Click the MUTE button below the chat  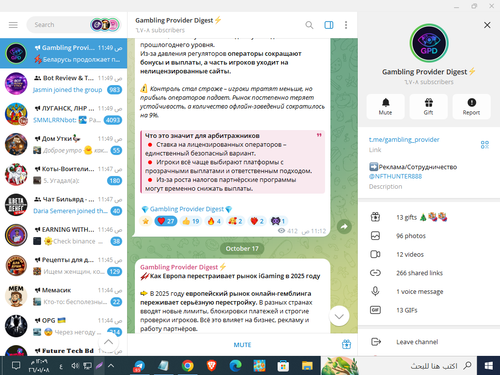click(x=242, y=345)
